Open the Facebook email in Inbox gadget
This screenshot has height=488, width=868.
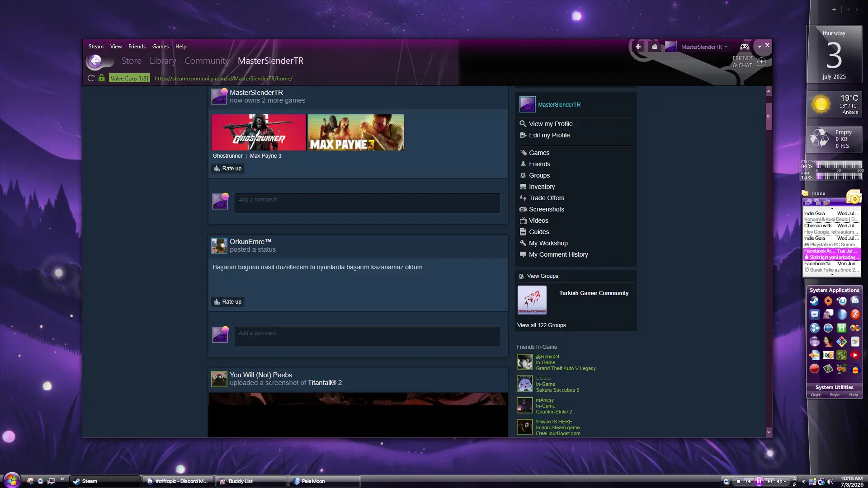pyautogui.click(x=832, y=254)
